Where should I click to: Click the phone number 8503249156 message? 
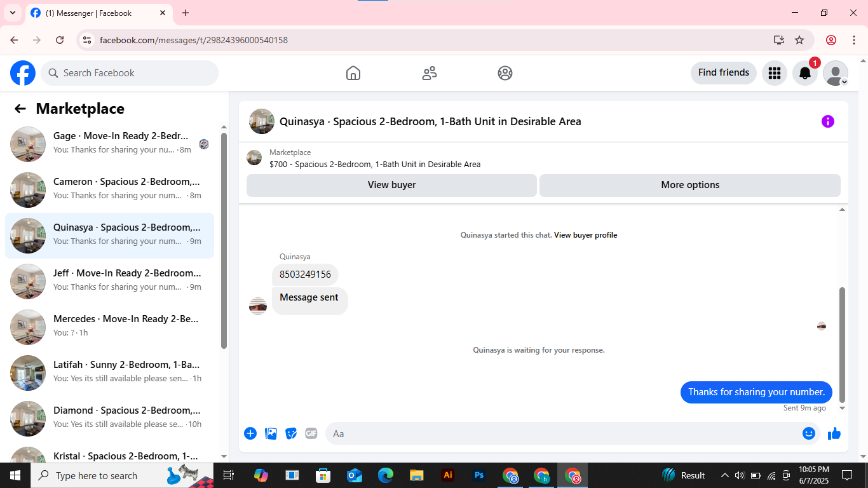[305, 274]
